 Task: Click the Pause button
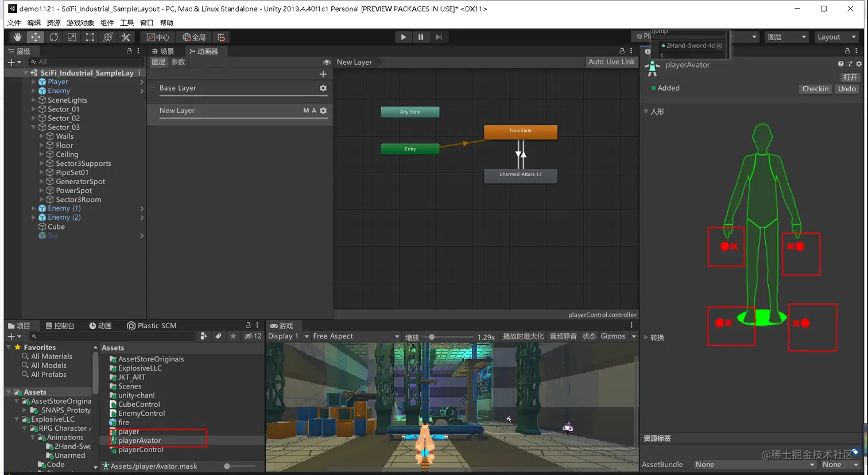click(x=421, y=37)
